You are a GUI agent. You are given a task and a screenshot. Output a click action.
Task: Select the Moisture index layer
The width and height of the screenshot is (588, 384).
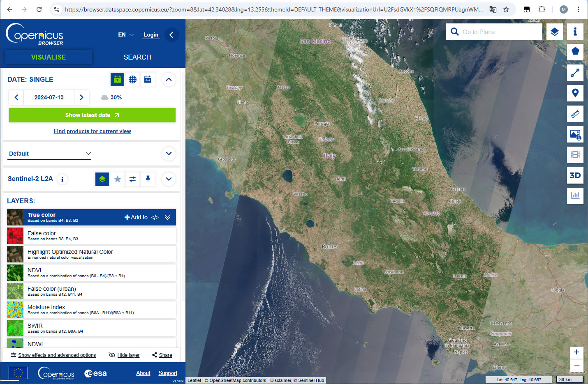pyautogui.click(x=91, y=310)
